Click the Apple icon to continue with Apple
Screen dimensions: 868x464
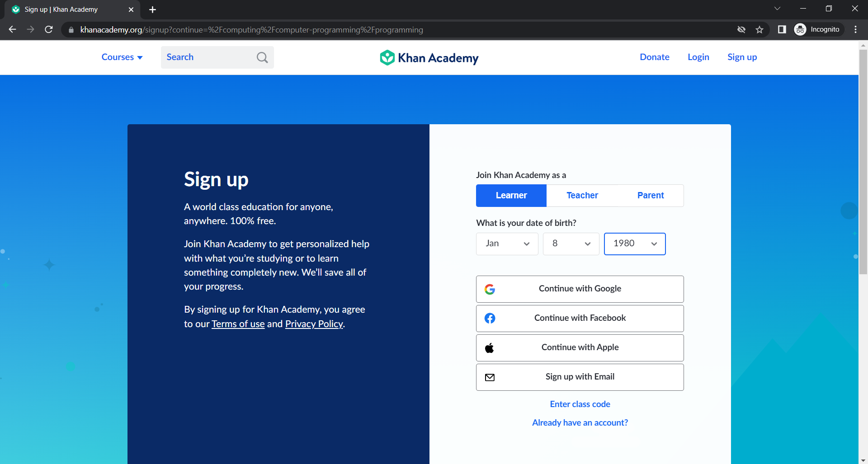click(490, 347)
